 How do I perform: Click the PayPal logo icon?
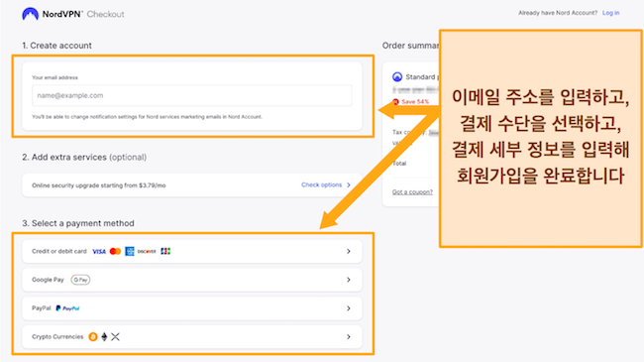[x=67, y=308]
